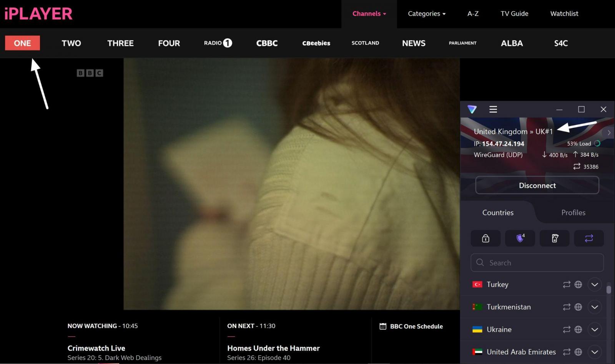Screen dimensions: 615x364
Task: Toggle the Kill Switch lock button
Action: coord(485,238)
